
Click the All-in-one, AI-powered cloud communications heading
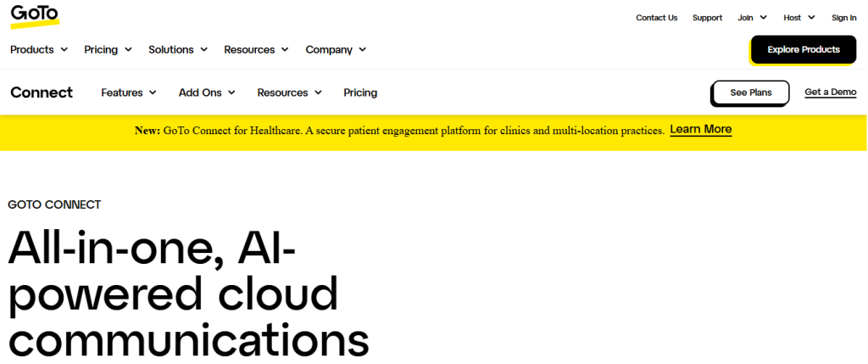188,293
